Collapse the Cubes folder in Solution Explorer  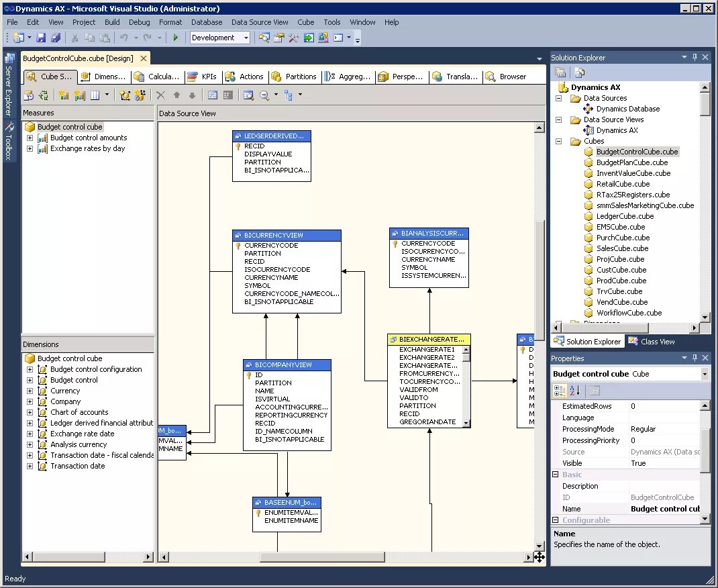click(x=559, y=142)
